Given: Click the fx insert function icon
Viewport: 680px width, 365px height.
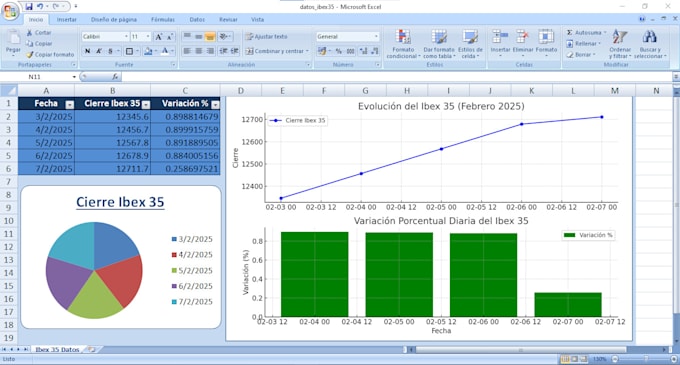Looking at the screenshot, I should tap(115, 77).
